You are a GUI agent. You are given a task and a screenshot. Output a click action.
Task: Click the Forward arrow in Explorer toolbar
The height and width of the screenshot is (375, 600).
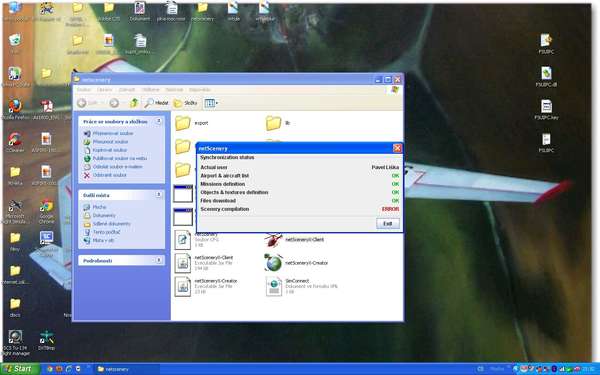pyautogui.click(x=114, y=103)
